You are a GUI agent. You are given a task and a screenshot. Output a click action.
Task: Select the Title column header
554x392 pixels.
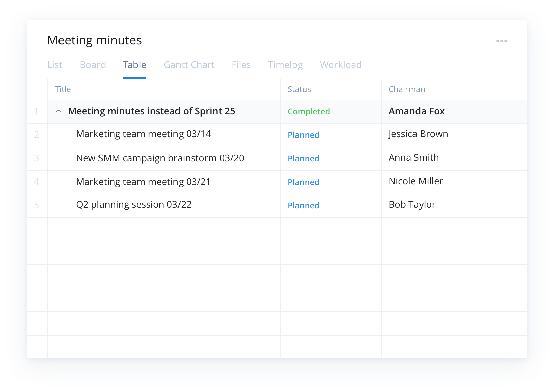[x=63, y=89]
